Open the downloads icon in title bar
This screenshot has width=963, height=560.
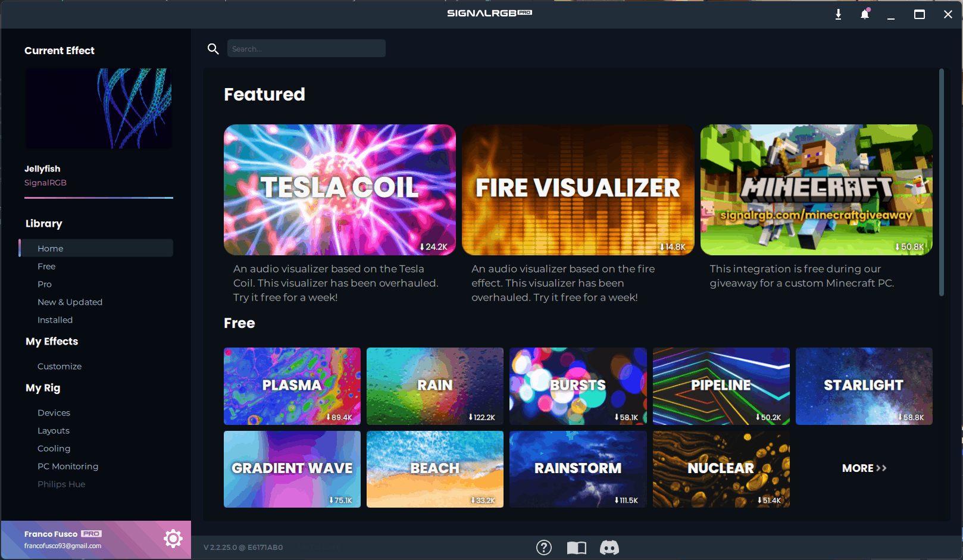pos(838,14)
